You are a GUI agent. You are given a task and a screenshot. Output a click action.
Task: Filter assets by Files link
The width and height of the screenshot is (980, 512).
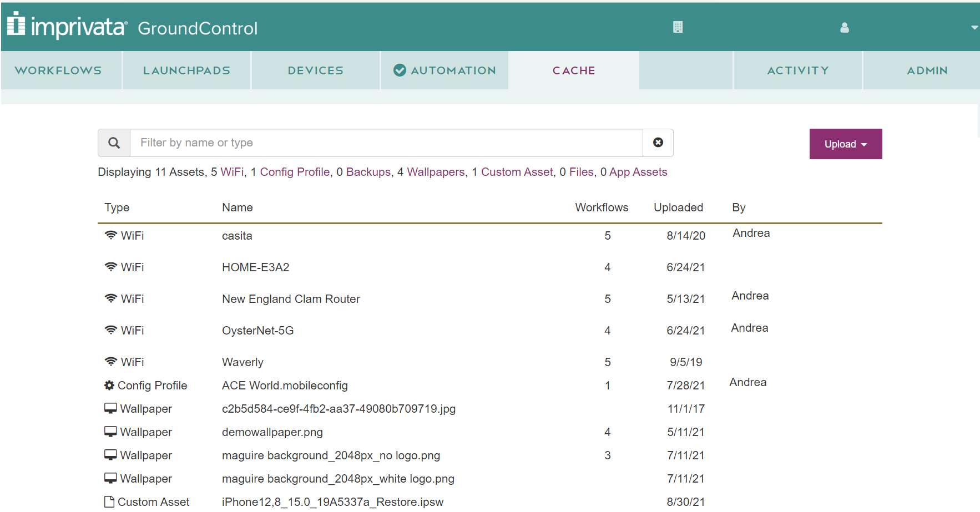(582, 172)
